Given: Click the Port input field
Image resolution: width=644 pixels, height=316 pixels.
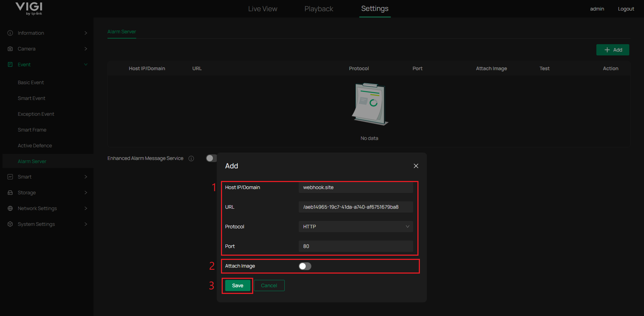Looking at the screenshot, I should 356,246.
